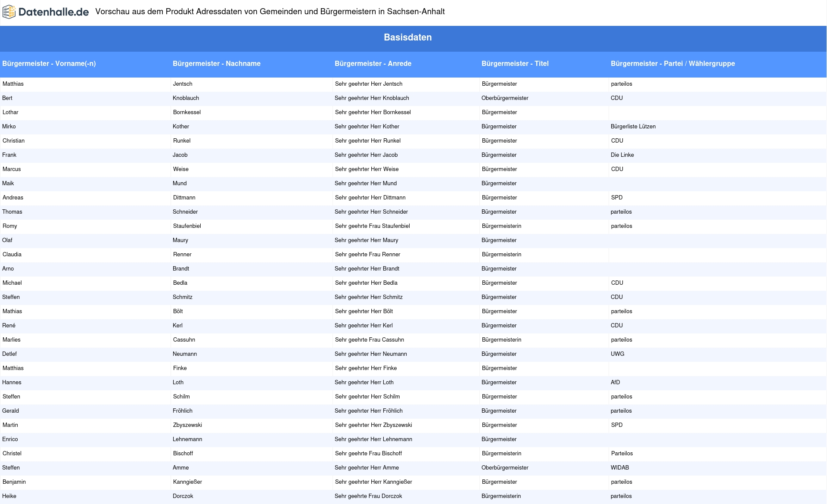Select the first name Benjamin
Viewport: 827px width, 504px height.
[x=14, y=482]
